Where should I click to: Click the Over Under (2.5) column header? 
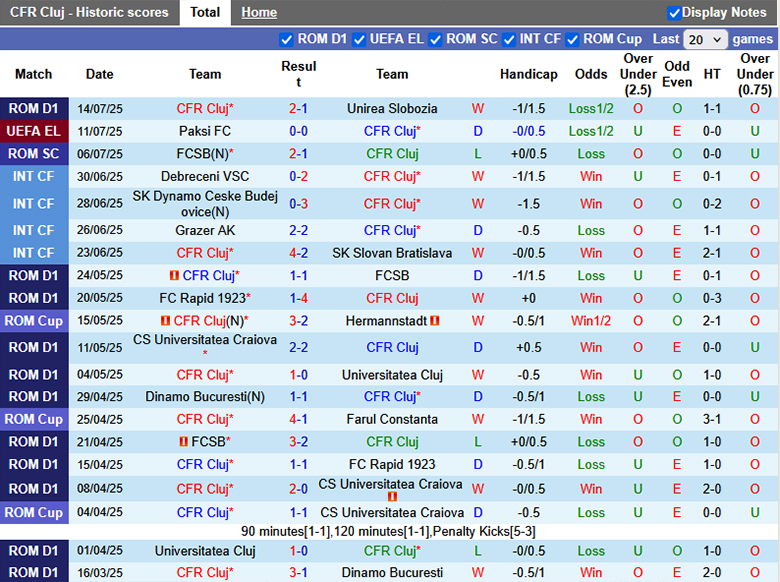(x=638, y=74)
